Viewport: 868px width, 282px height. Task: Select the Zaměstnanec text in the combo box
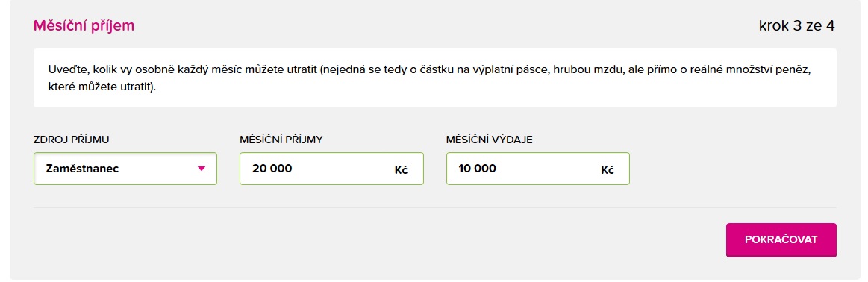pyautogui.click(x=83, y=169)
